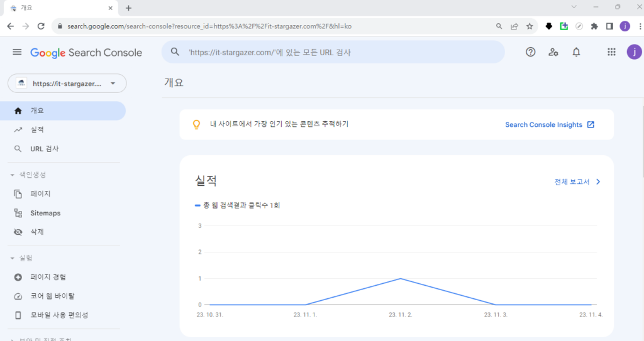
Task: Open the property selector dropdown
Action: pyautogui.click(x=67, y=84)
